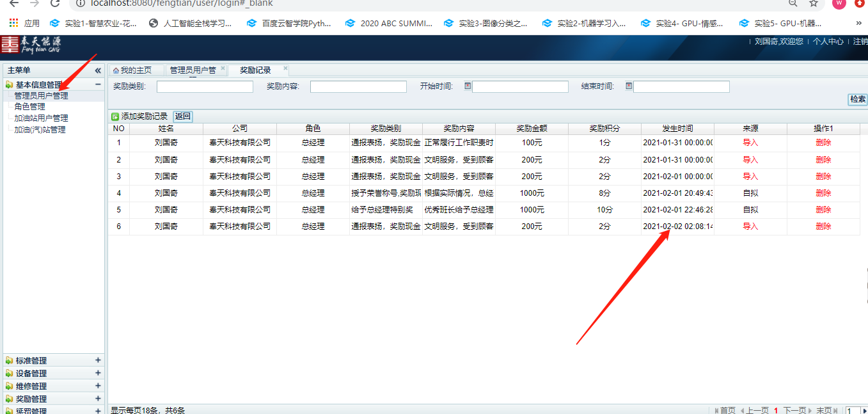Close the 管理员用户管 tab

[x=223, y=68]
